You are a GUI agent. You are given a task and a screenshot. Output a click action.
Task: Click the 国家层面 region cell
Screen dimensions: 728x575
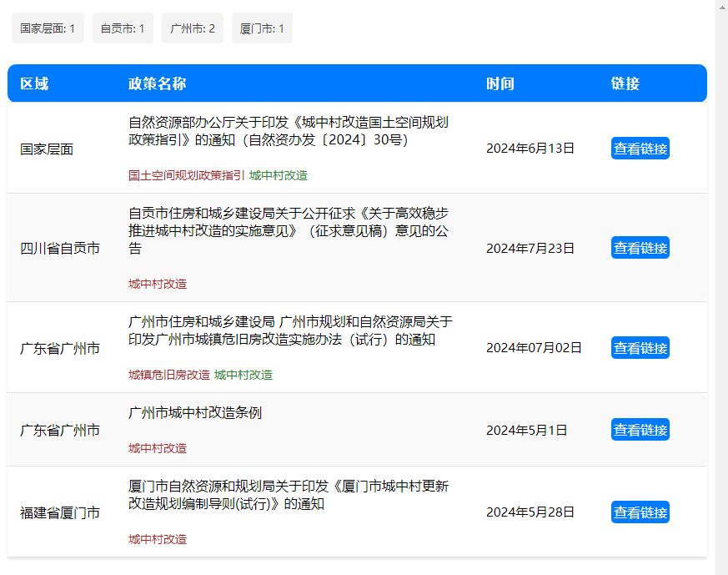pyautogui.click(x=47, y=149)
